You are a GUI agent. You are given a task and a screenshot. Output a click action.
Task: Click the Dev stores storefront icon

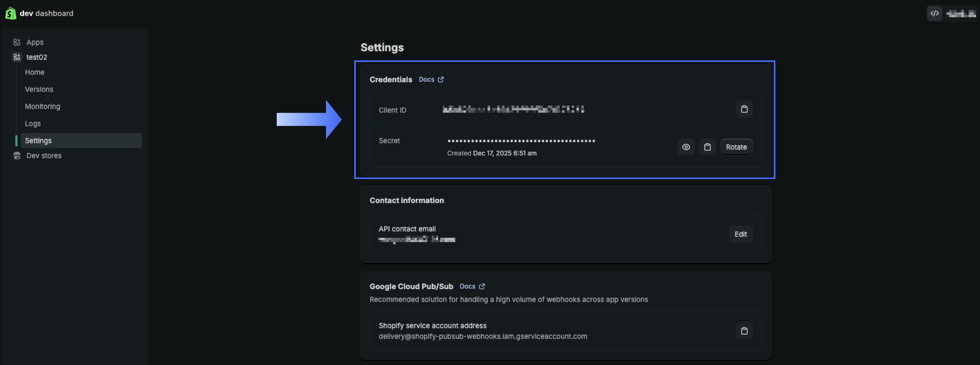click(x=17, y=156)
